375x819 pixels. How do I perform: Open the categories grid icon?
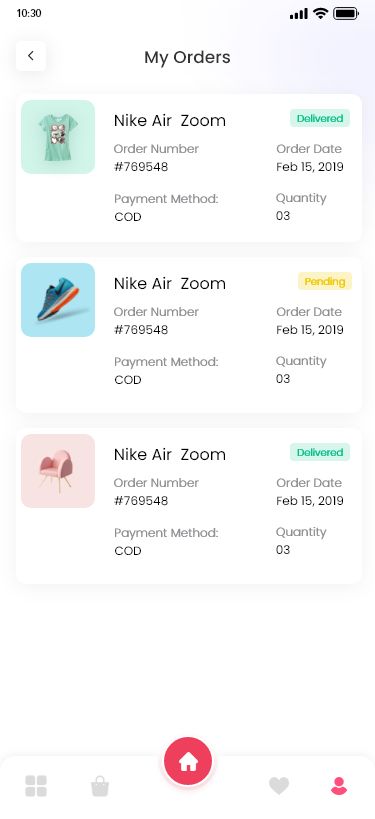[36, 786]
